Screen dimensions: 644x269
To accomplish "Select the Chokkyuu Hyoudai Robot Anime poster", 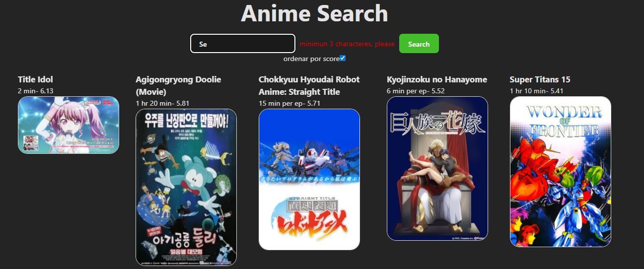I will click(309, 179).
